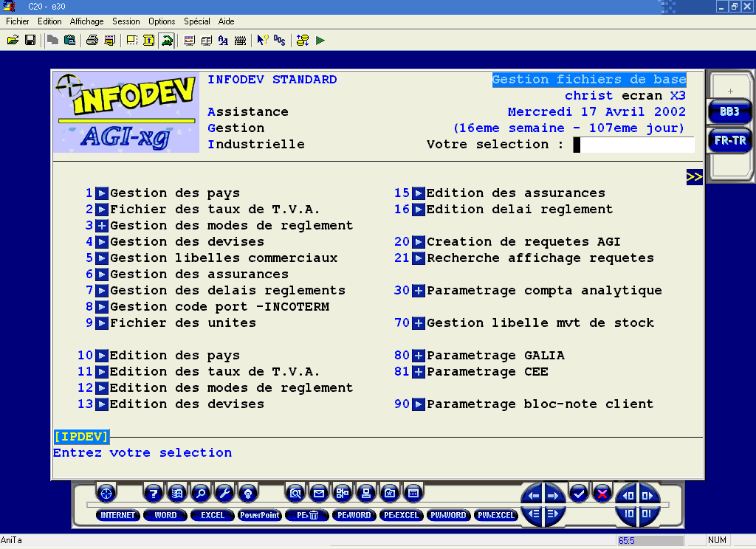Click the right arrow on the navigation pad

(553, 495)
